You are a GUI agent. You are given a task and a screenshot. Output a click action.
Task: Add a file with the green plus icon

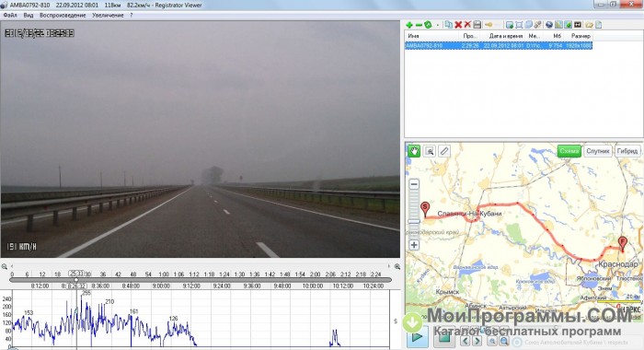pos(409,25)
